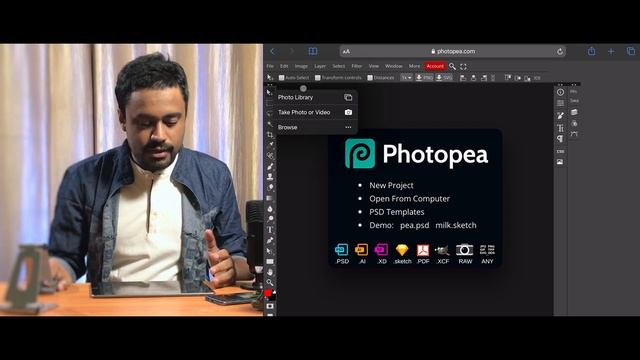Select the Blur drop tool
Viewport: 640px width, 360px height.
click(270, 209)
